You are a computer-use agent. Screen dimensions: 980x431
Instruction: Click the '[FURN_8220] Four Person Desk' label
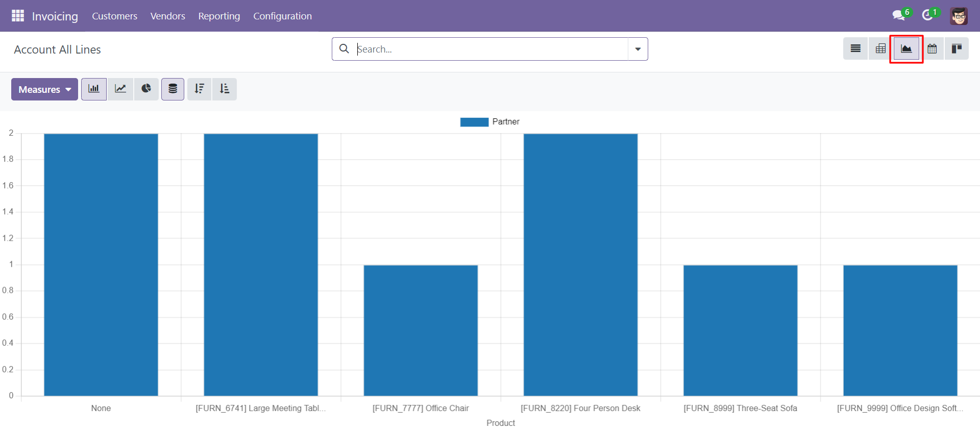(580, 408)
